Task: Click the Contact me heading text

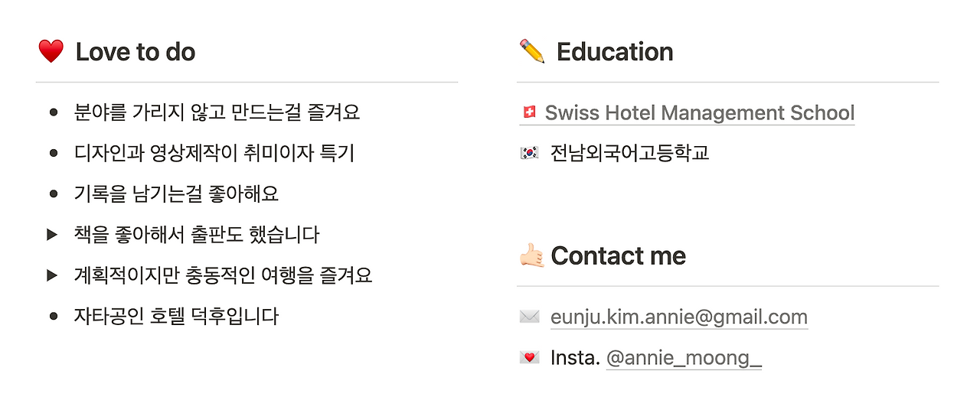Action: tap(618, 255)
